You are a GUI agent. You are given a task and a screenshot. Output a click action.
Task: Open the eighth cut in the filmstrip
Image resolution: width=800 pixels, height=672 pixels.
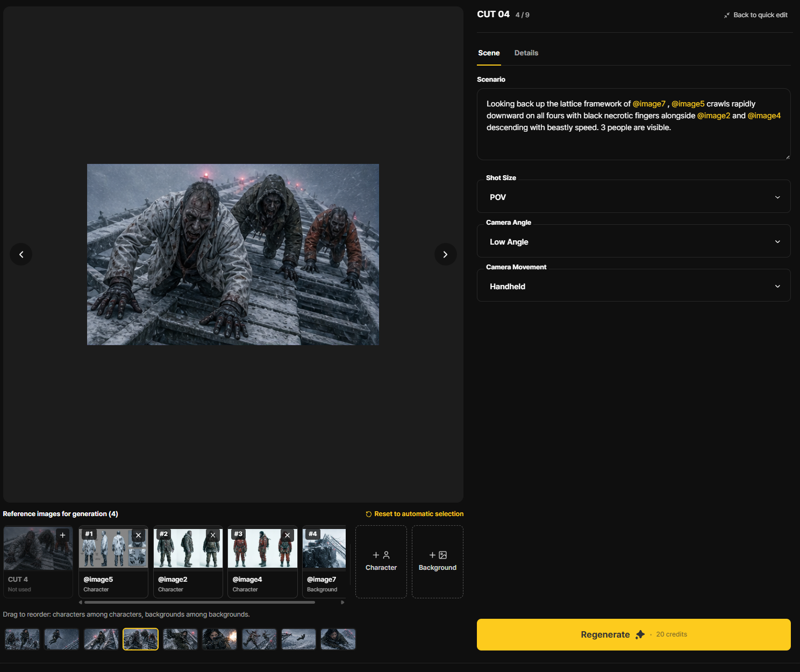[298, 639]
